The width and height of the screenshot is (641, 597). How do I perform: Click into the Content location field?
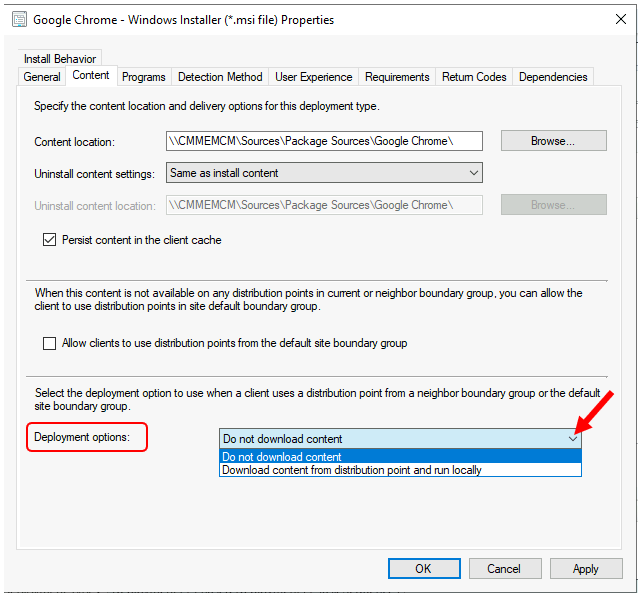324,141
